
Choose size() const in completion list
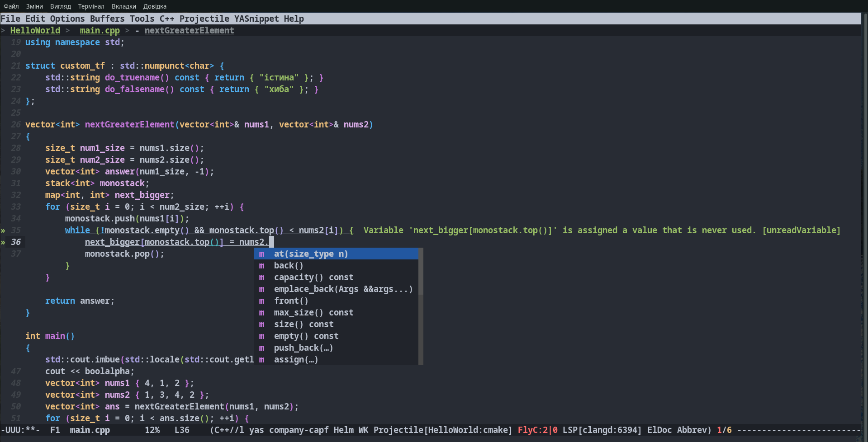click(304, 324)
